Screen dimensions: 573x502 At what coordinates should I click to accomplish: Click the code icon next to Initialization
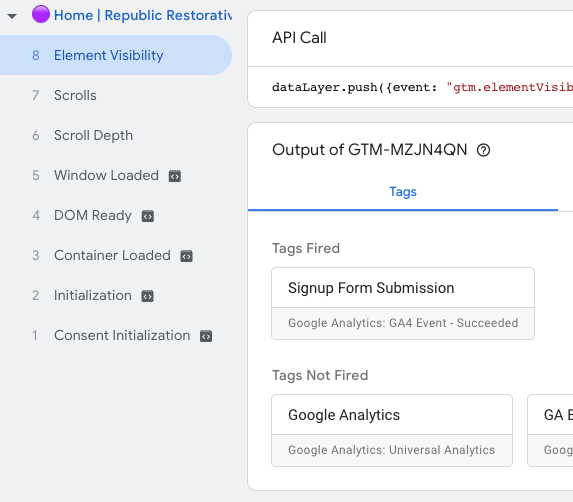click(148, 296)
